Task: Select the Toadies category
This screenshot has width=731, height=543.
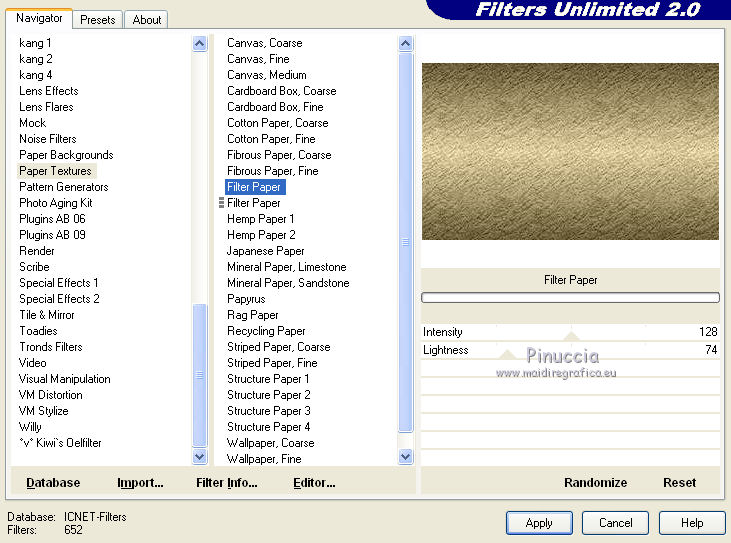Action: click(x=38, y=331)
